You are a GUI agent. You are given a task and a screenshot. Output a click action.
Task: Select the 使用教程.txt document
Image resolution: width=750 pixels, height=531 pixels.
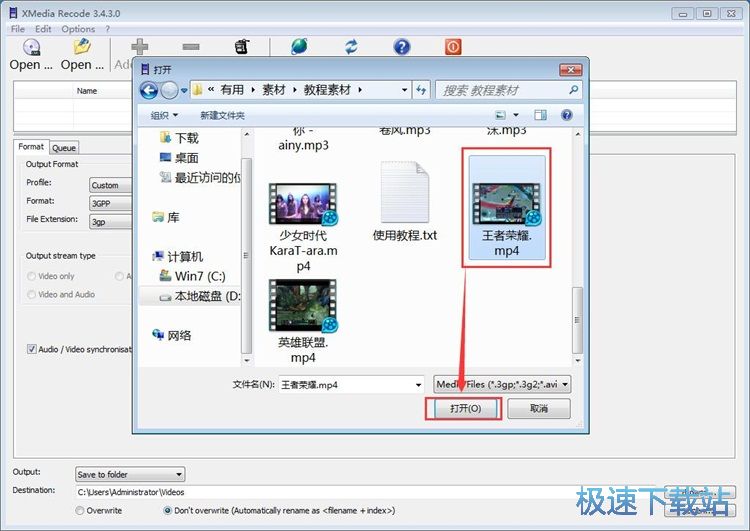[405, 201]
